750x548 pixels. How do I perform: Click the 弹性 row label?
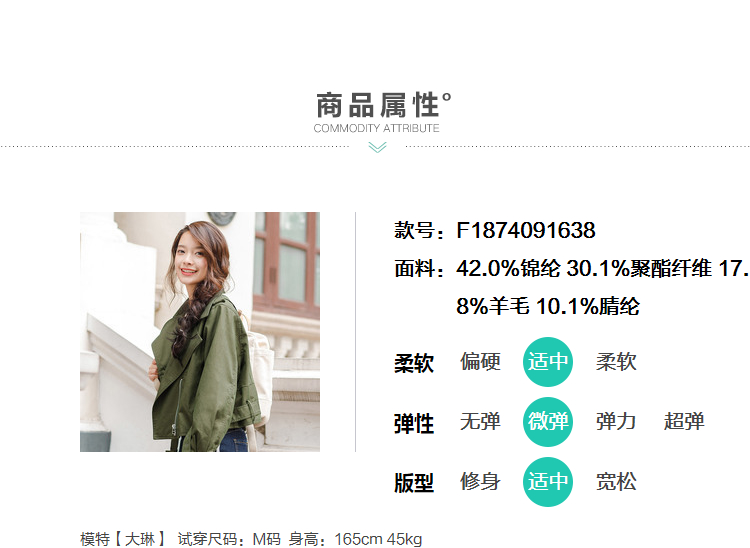[414, 424]
